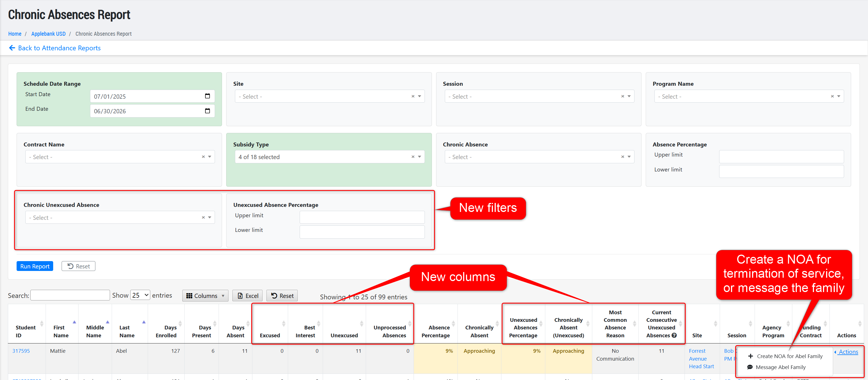Image resolution: width=868 pixels, height=380 pixels.
Task: Choose Create NOA for Abel Family
Action: pos(789,356)
